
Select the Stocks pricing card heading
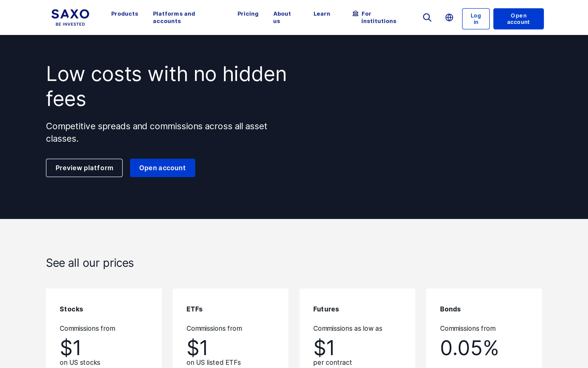[x=71, y=309]
